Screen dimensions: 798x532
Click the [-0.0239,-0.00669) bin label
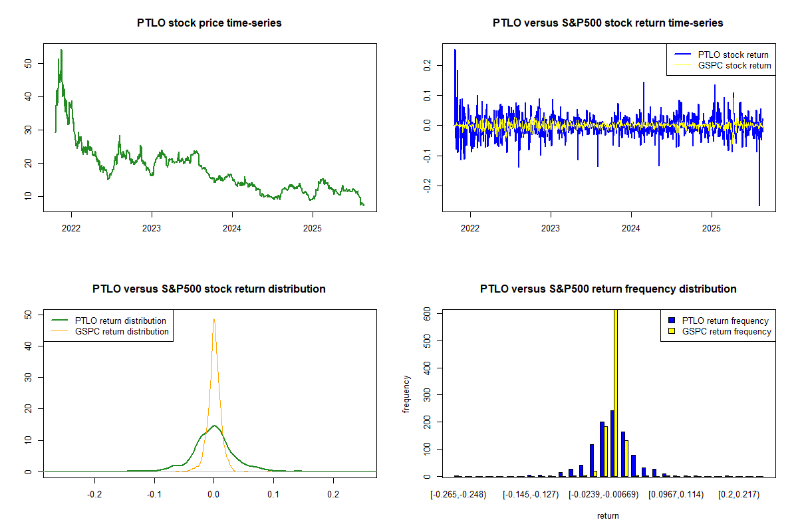tap(603, 495)
